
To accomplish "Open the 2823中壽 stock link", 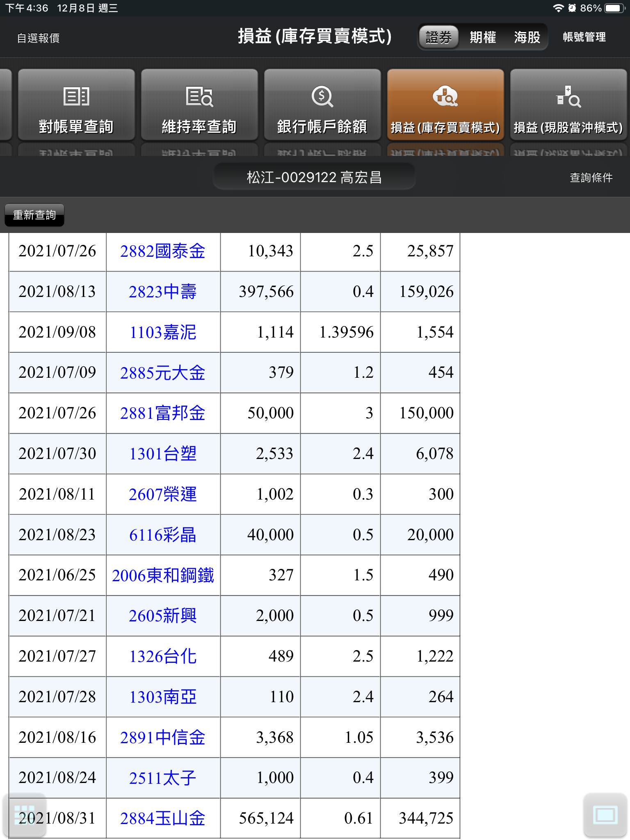I will coord(163,292).
